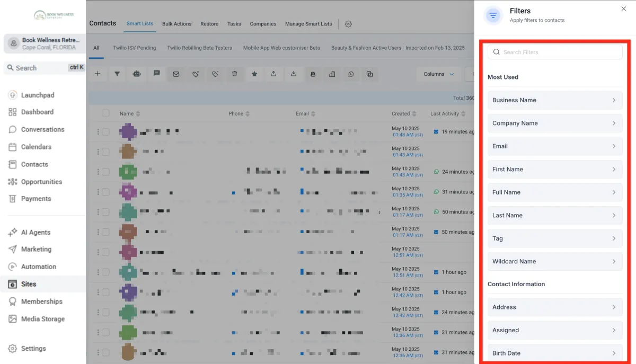Click the remove tag icon

click(215, 74)
